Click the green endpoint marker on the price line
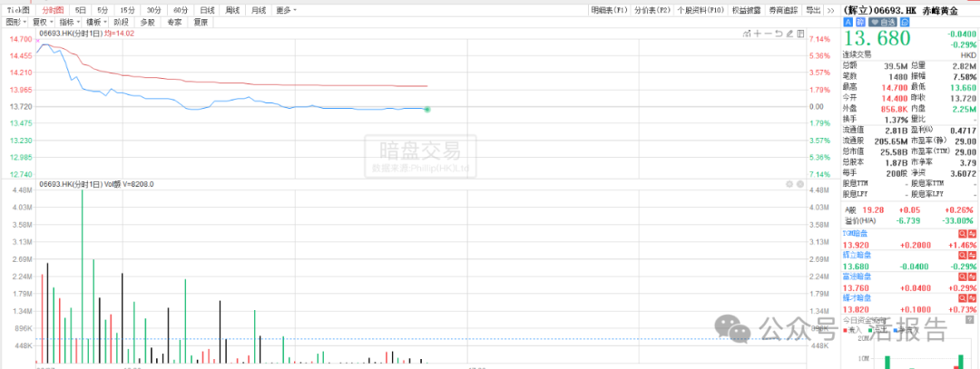This screenshot has height=369, width=980. tap(426, 110)
